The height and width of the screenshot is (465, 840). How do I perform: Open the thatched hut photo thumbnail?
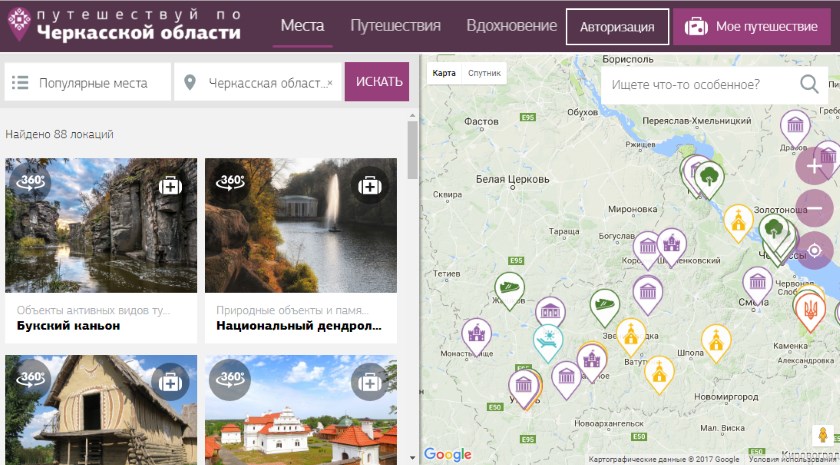tap(101, 410)
